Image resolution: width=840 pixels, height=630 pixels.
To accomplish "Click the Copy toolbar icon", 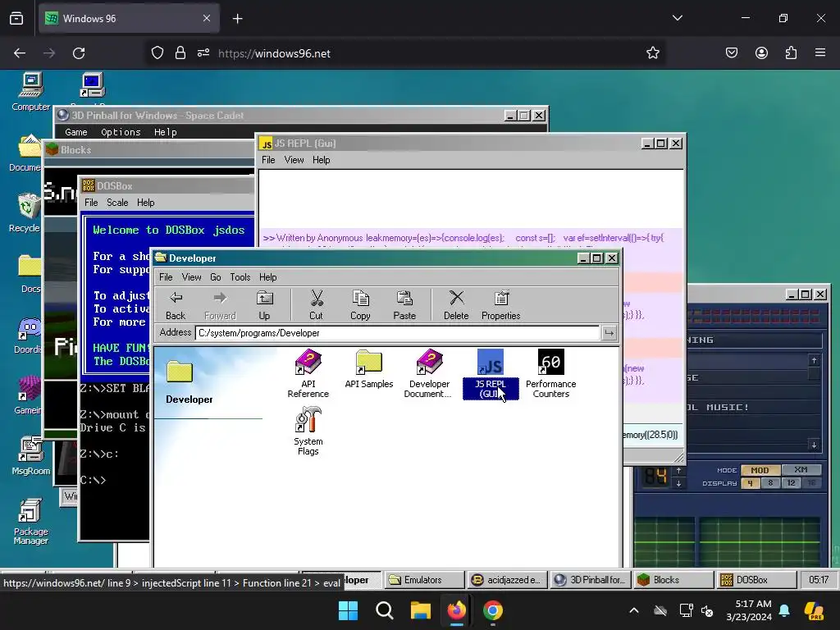I will point(360,305).
